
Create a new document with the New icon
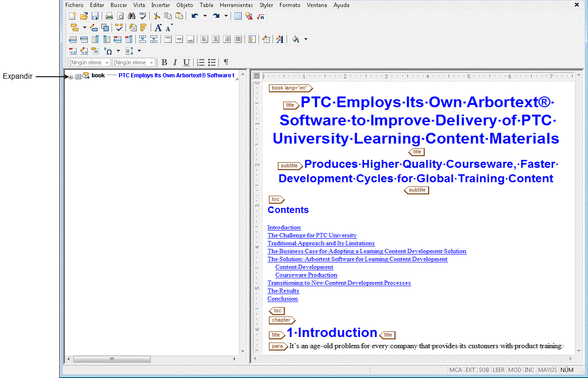click(x=73, y=16)
